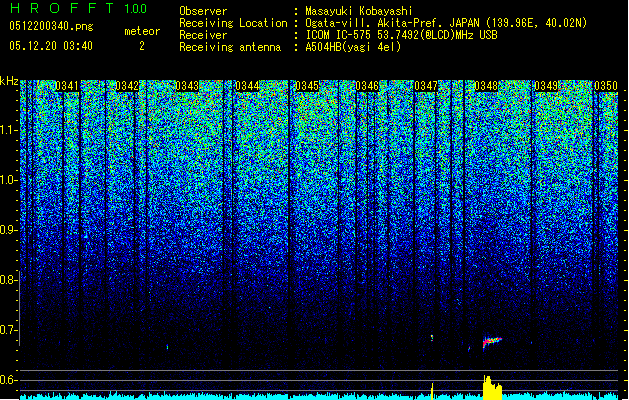The image size is (629, 400).
Task: Click the 0348 time marker
Action: click(x=486, y=86)
